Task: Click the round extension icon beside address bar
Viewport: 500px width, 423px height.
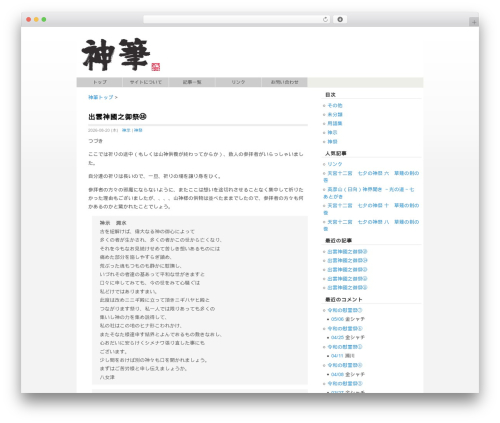Action: coord(340,19)
